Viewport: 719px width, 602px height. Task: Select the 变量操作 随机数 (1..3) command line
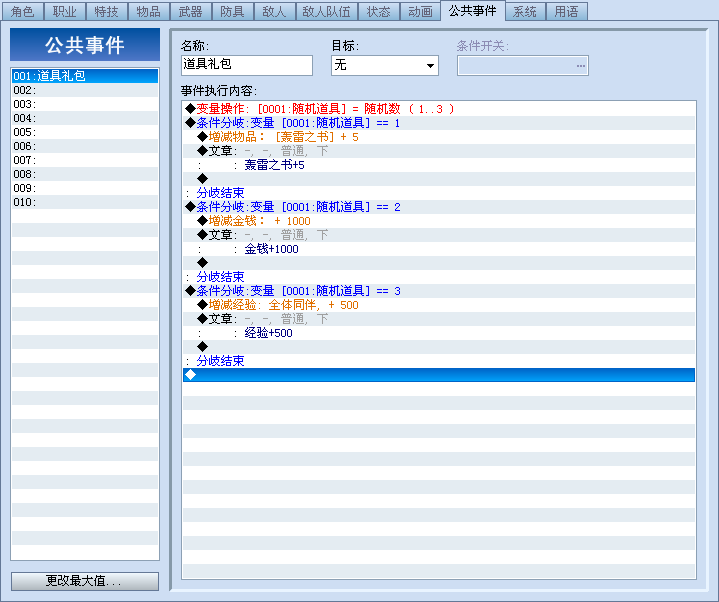439,109
